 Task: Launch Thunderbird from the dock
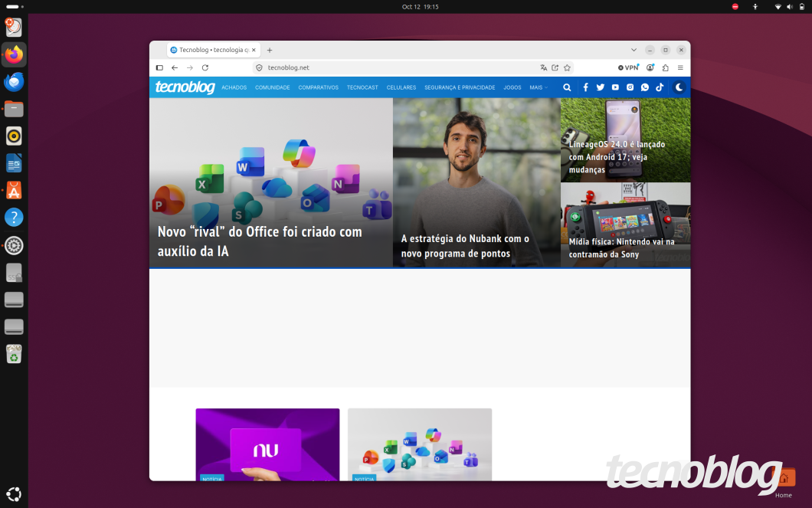click(14, 82)
